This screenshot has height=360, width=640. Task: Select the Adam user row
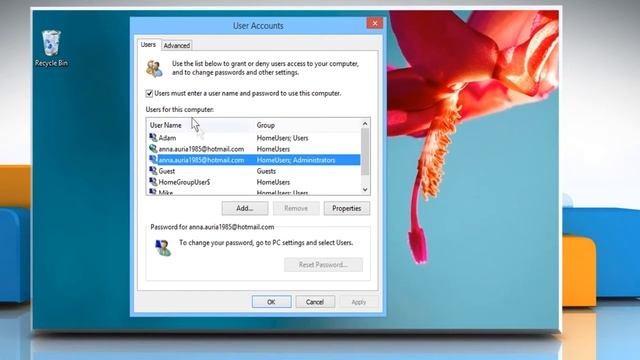[254, 138]
